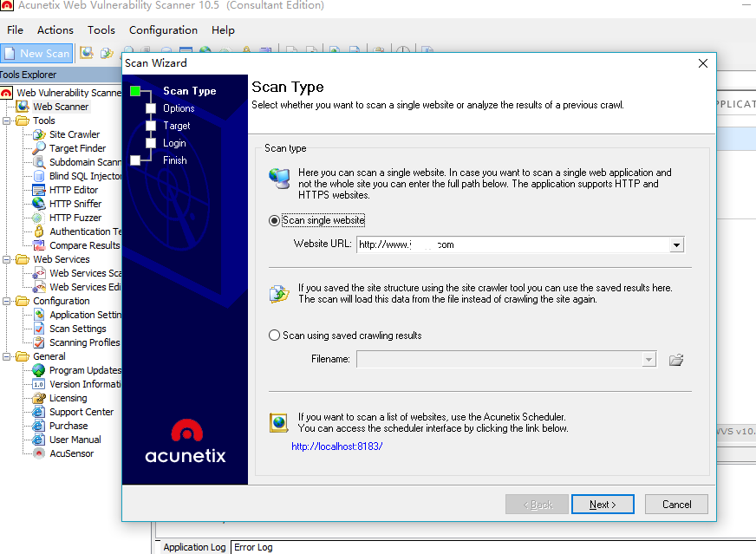The image size is (756, 554).
Task: Open the Filename dropdown arrow
Action: click(649, 360)
